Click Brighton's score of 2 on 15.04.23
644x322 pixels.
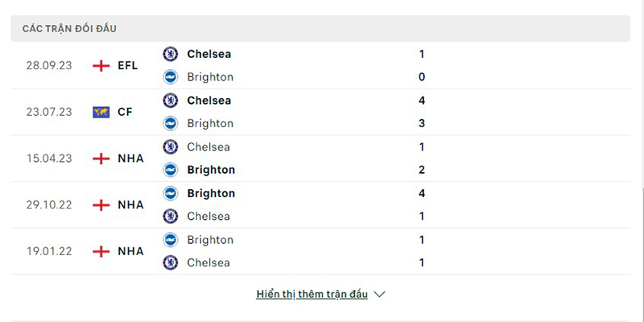pos(422,170)
